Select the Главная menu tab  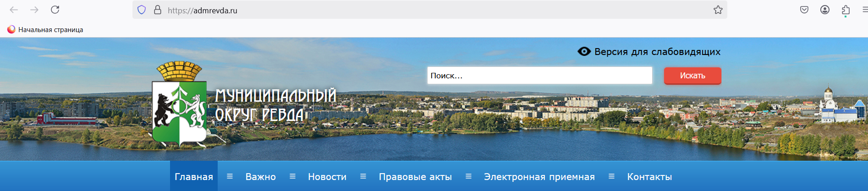click(x=194, y=177)
